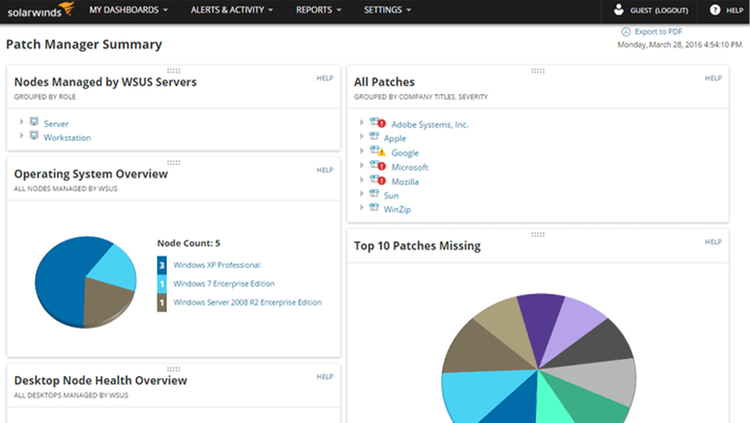Click the Windows Server 2008 R2 legend swatch
The image size is (750, 423).
click(162, 302)
